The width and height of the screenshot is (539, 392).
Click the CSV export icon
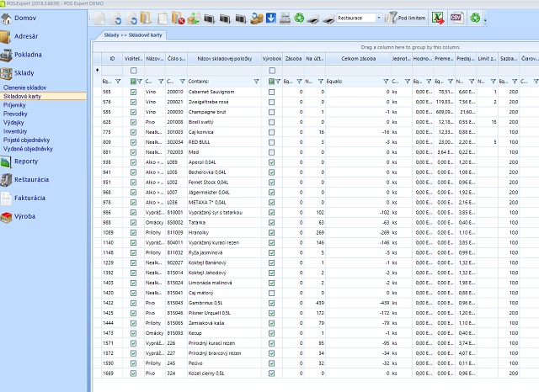click(x=457, y=17)
